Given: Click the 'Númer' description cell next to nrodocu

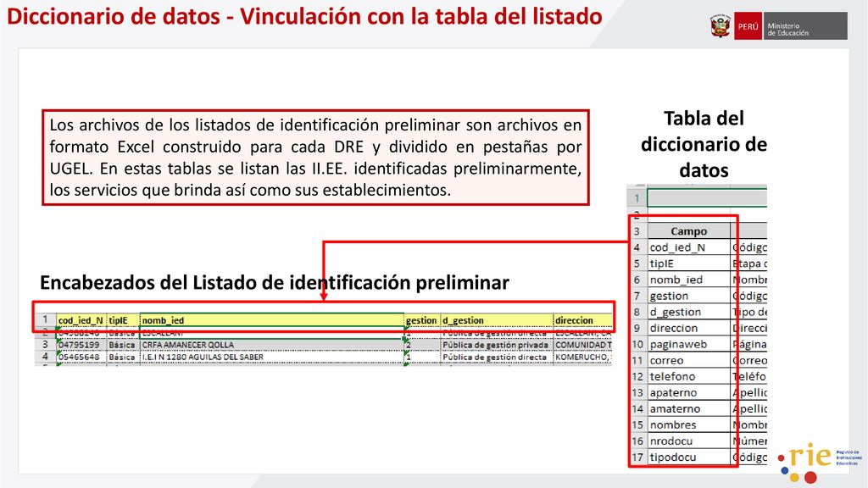Looking at the screenshot, I should [749, 441].
